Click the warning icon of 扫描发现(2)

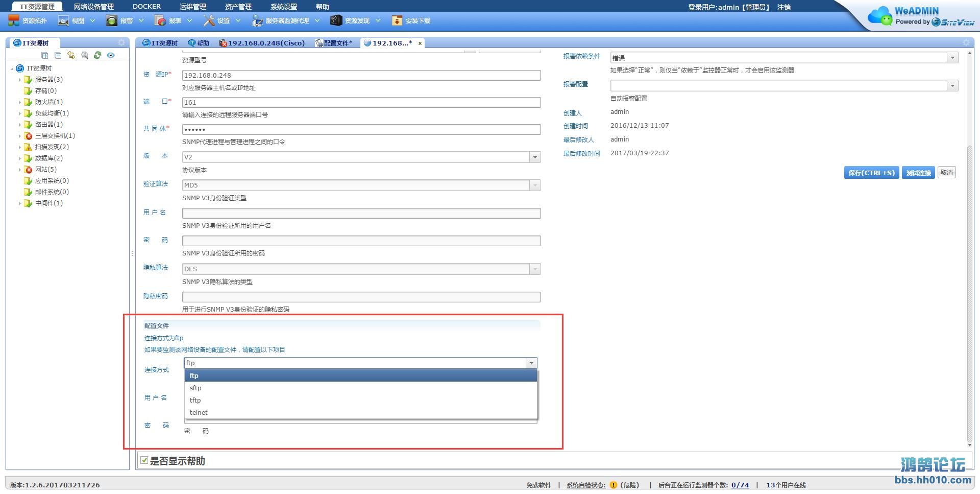coord(28,147)
